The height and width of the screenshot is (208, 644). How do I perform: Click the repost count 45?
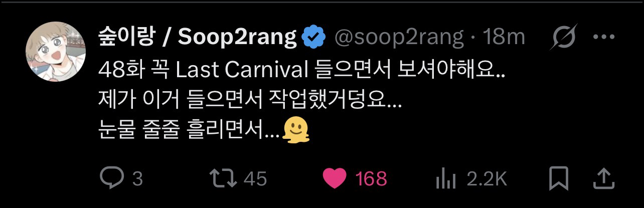255,179
